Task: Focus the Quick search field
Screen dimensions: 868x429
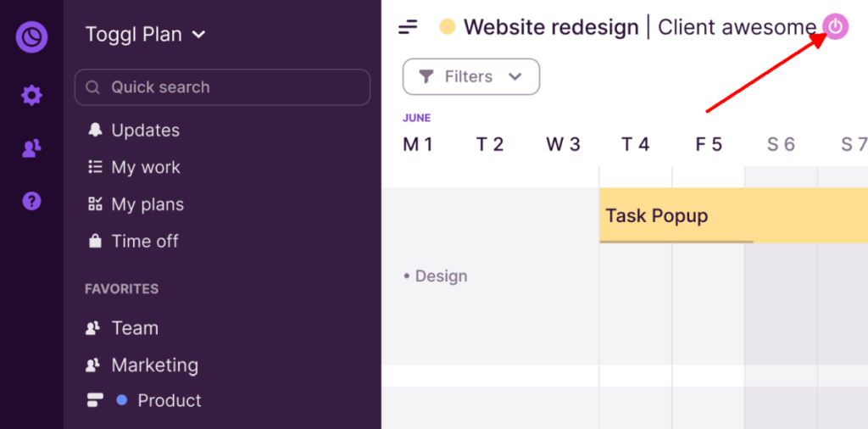Action: coord(222,87)
